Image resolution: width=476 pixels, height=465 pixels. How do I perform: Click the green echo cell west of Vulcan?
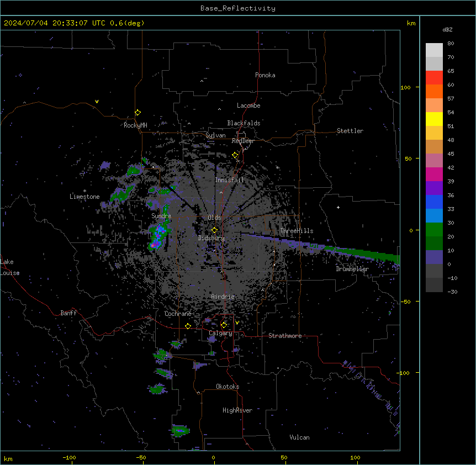(181, 431)
